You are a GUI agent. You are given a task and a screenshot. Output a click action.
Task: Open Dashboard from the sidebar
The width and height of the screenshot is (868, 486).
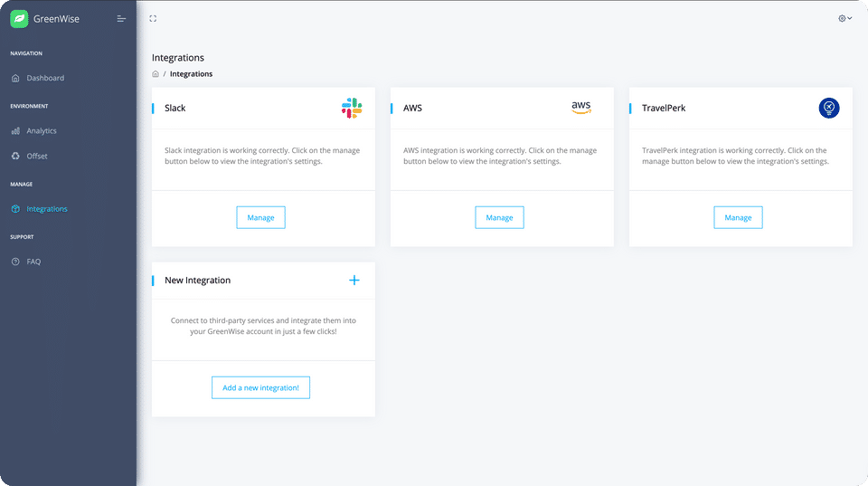point(44,78)
